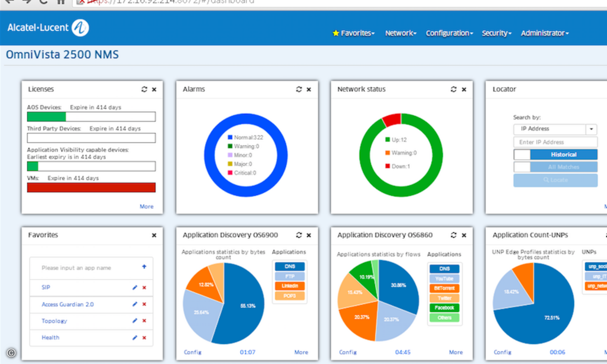Viewport: 607px width, 364px height.
Task: Edit the Topology favorite
Action: tap(135, 321)
